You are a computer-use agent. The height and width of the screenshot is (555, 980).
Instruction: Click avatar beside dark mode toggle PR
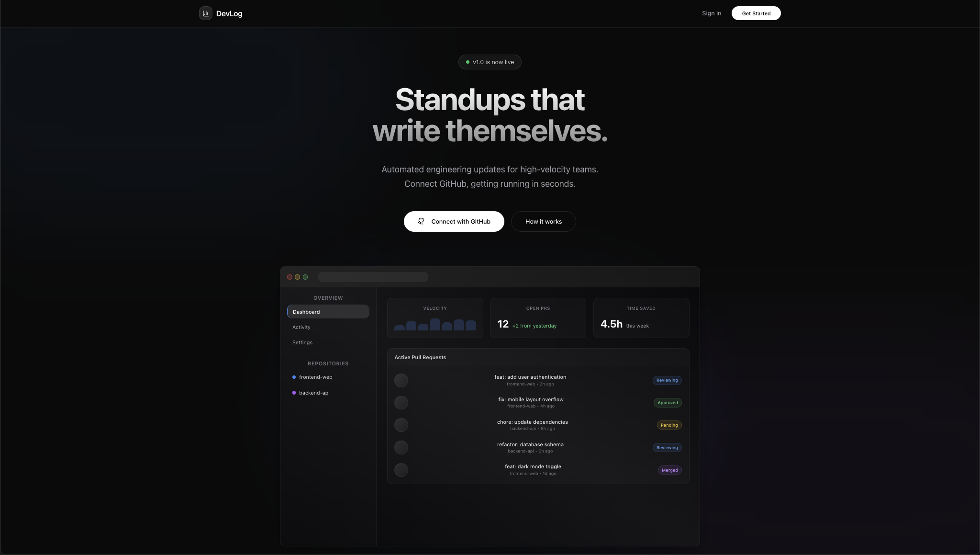click(x=401, y=470)
